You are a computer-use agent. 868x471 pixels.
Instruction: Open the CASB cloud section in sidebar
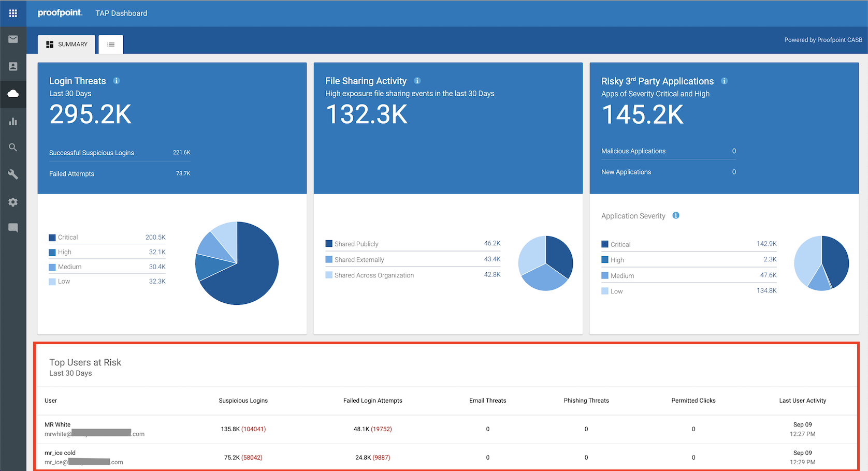pos(13,94)
